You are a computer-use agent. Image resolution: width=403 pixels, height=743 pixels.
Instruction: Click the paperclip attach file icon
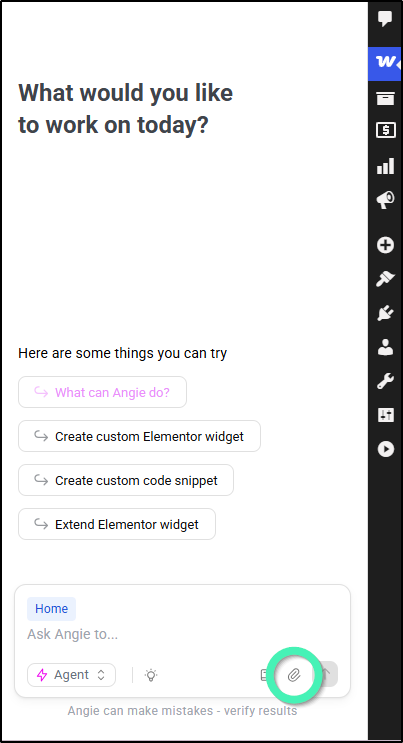pyautogui.click(x=294, y=675)
